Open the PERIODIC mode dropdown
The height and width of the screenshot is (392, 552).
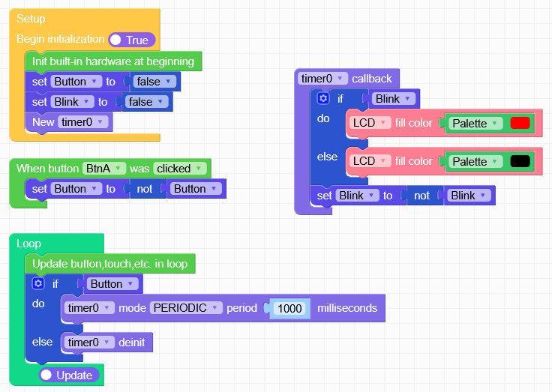186,308
